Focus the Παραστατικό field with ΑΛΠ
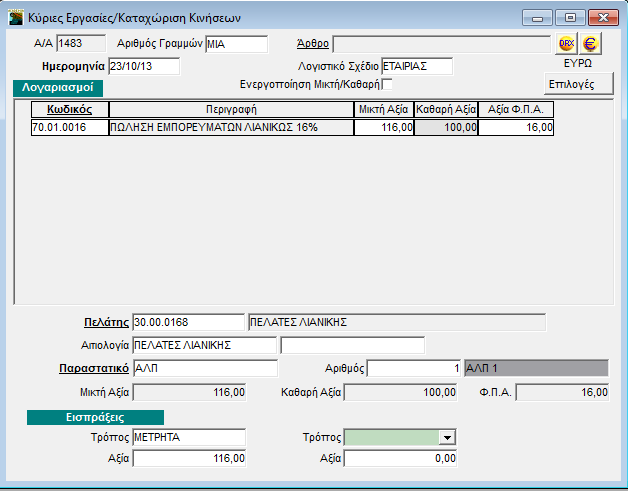This screenshot has width=628, height=491. tap(205, 368)
